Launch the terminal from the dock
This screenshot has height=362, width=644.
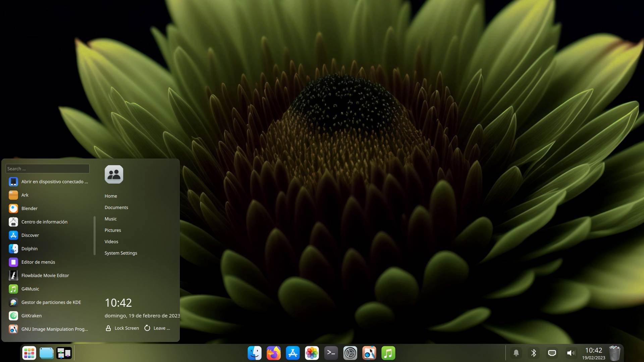click(331, 353)
